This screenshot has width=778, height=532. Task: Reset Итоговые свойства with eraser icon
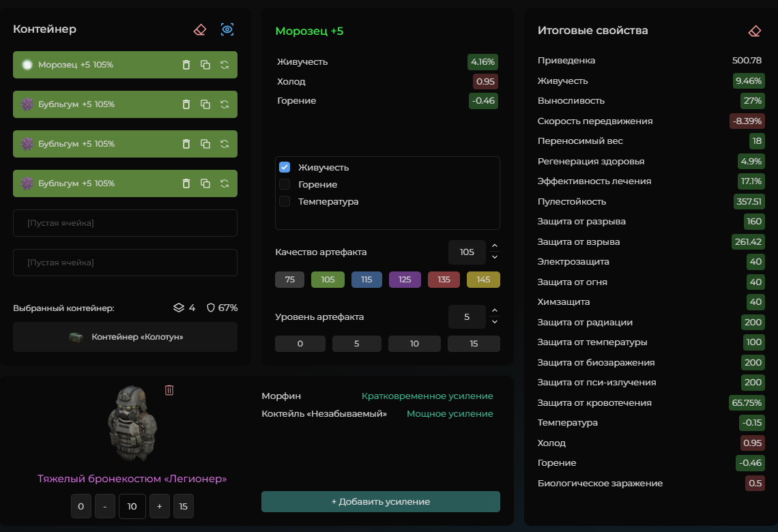(x=754, y=31)
